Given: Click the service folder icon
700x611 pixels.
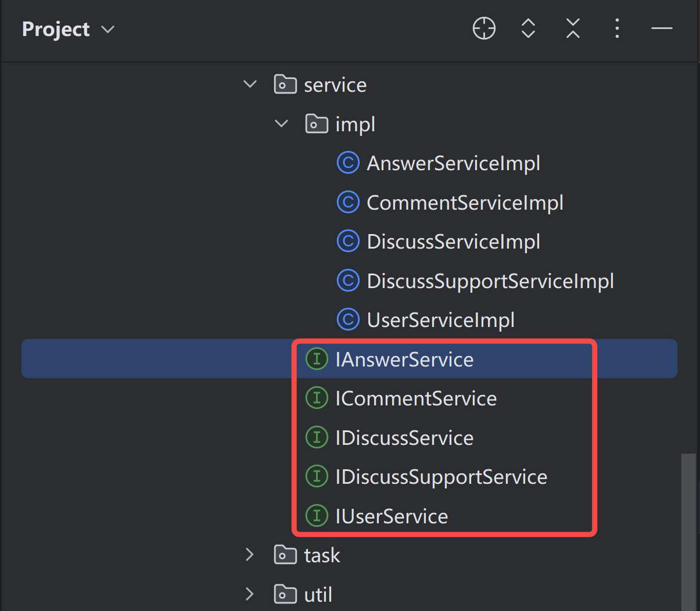Looking at the screenshot, I should [285, 85].
